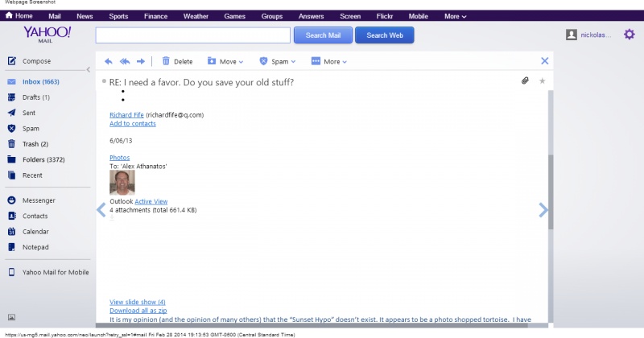Click the attachment paperclip icon
Image resolution: width=644 pixels, height=338 pixels.
(525, 80)
